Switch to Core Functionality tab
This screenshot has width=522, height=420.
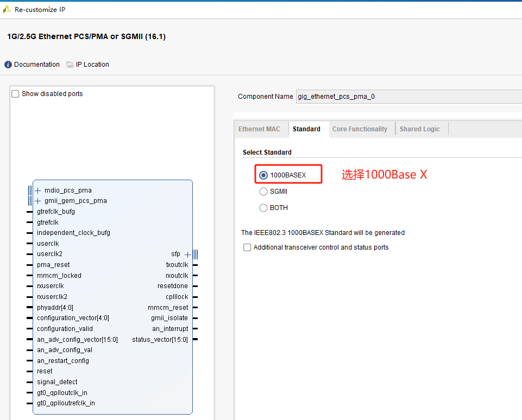[x=360, y=129]
